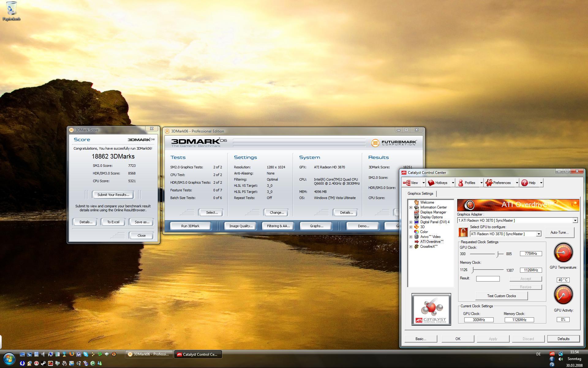The image size is (588, 368).
Task: Click the View toolbar button
Action: tap(412, 183)
